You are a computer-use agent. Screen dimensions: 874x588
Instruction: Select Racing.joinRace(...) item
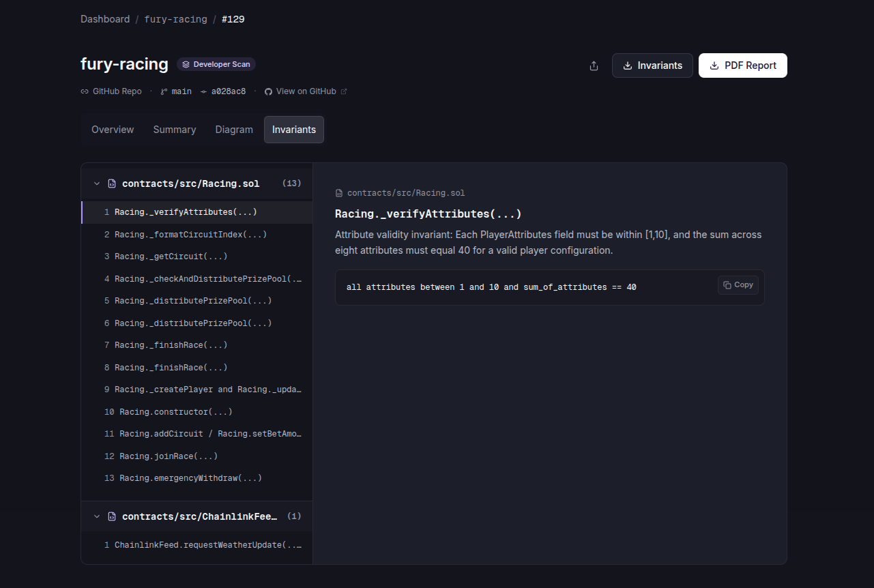coord(197,456)
